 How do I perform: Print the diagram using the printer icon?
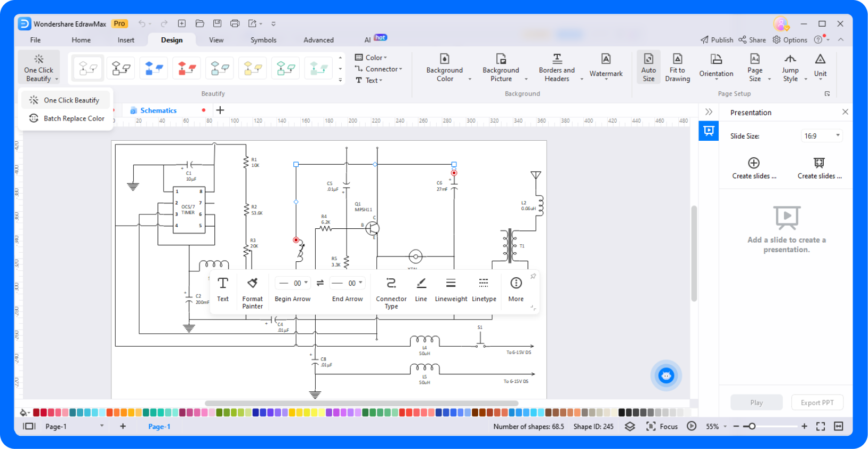235,23
